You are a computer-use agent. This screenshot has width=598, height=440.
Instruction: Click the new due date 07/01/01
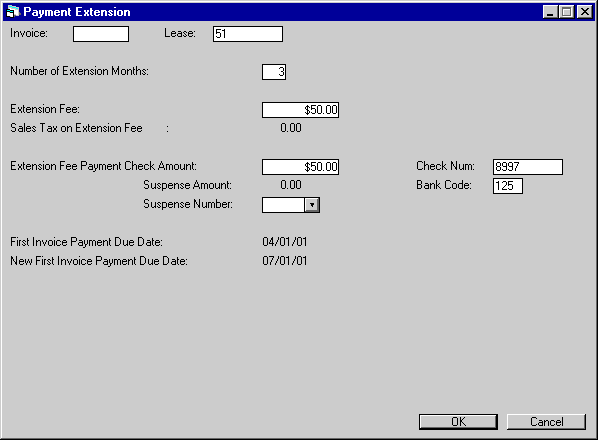pos(285,261)
